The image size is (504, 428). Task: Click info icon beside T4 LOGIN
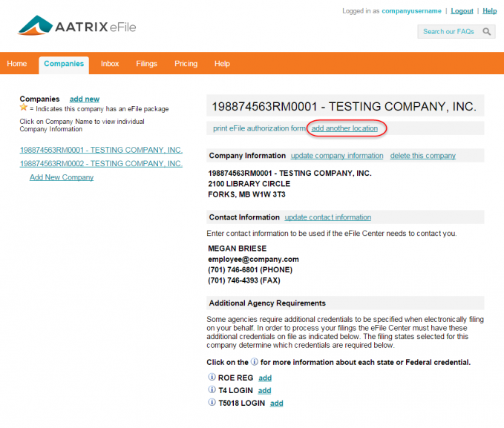pyautogui.click(x=212, y=390)
